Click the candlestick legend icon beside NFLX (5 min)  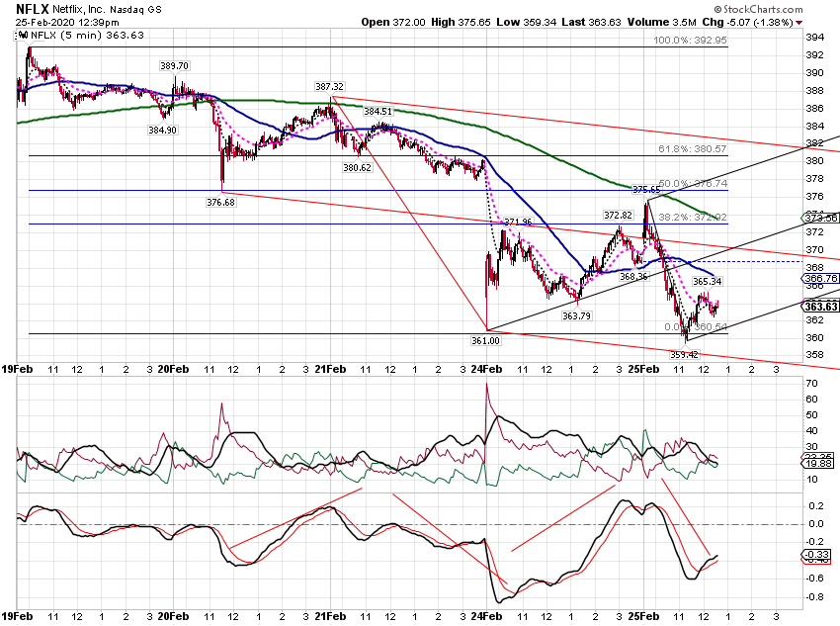22,36
